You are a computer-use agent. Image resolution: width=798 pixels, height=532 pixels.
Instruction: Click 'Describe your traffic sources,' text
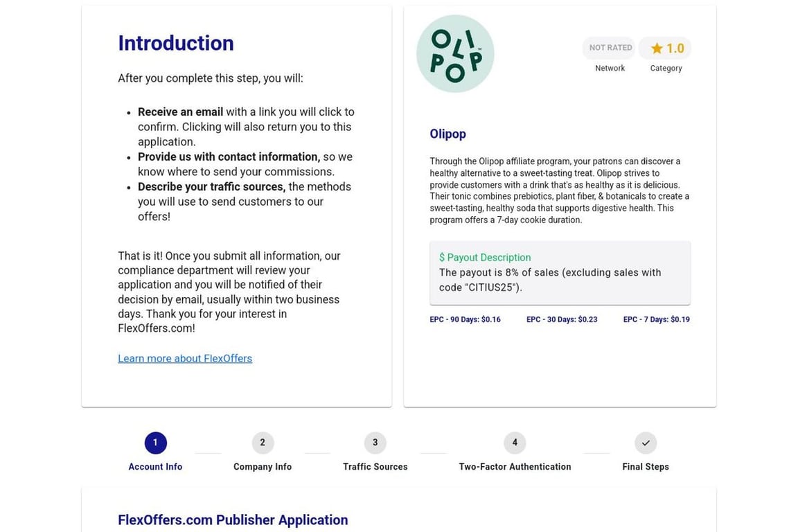(x=212, y=187)
